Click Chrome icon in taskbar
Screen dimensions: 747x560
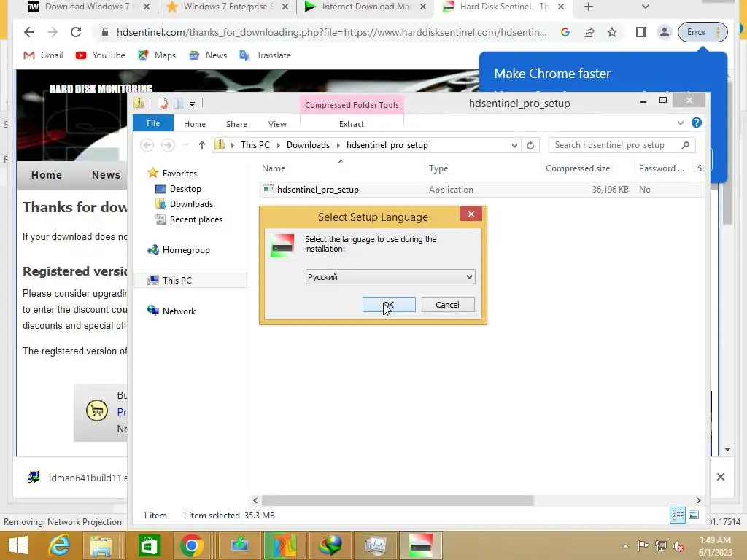[192, 545]
